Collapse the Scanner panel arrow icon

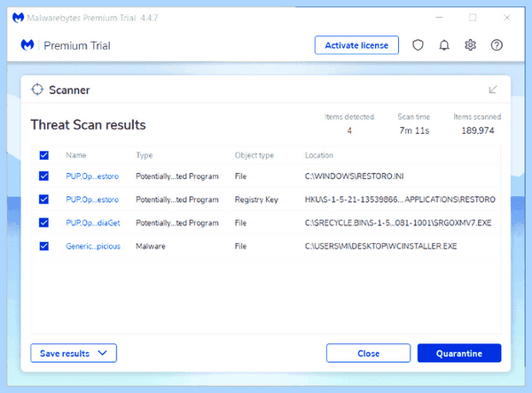(x=493, y=90)
